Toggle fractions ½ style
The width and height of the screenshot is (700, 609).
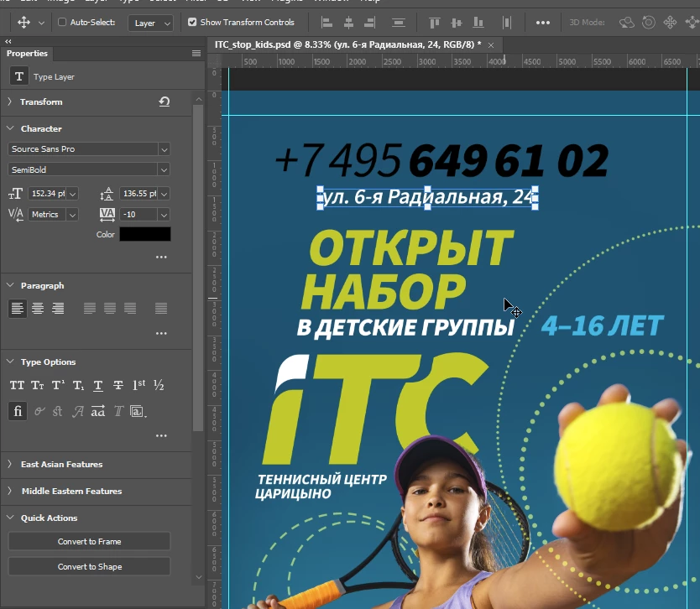tap(159, 385)
